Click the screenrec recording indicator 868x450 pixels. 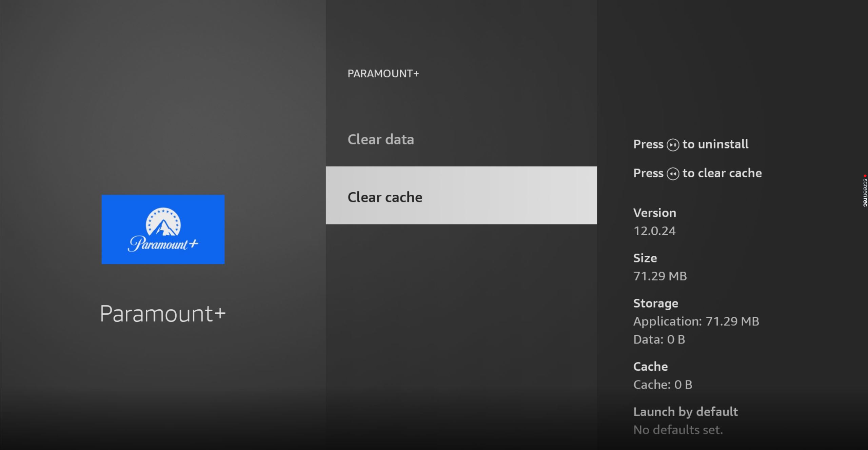[865, 191]
